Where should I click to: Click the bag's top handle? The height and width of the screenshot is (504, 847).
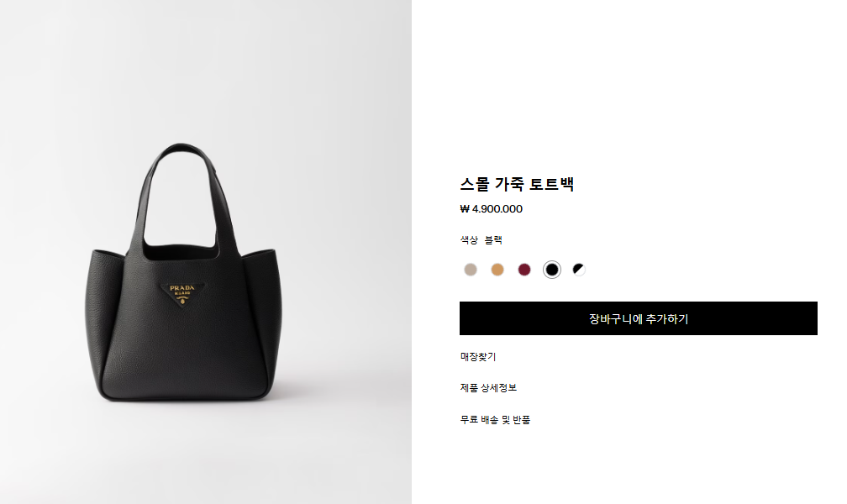coord(181,150)
